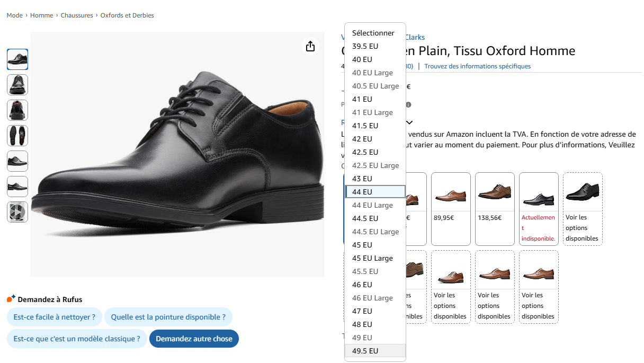Open Trouvez des informations spécifiques link
This screenshot has width=644, height=363.
[477, 66]
